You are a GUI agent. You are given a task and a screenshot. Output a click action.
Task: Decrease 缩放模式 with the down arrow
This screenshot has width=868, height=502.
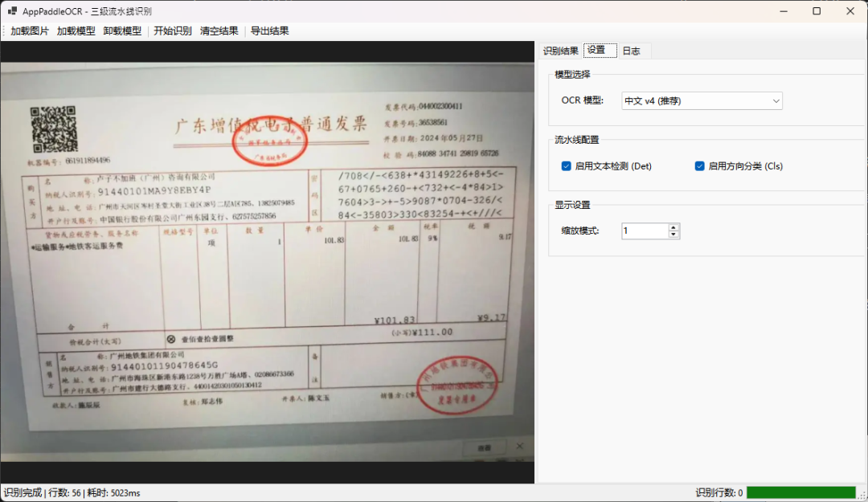(x=674, y=235)
